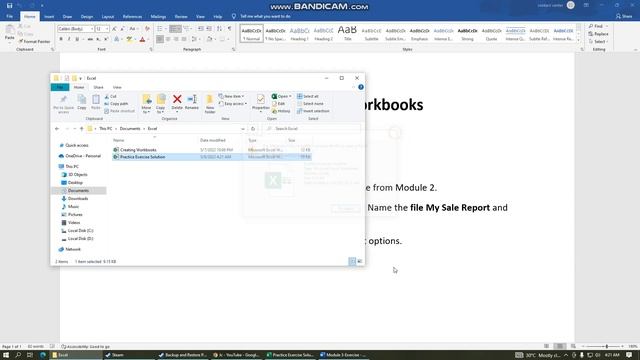Apply Title style in Word gallery
The height and width of the screenshot is (360, 640).
(x=347, y=33)
